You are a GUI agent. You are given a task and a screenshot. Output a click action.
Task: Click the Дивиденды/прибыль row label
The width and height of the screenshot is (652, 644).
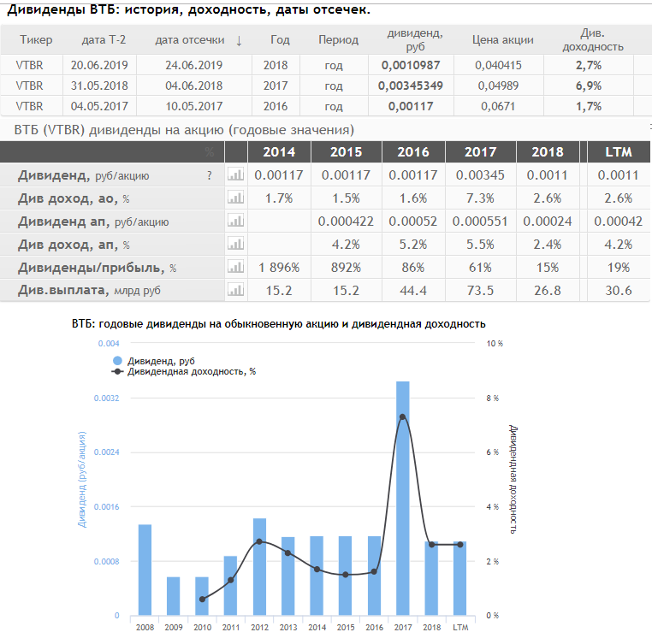(97, 268)
